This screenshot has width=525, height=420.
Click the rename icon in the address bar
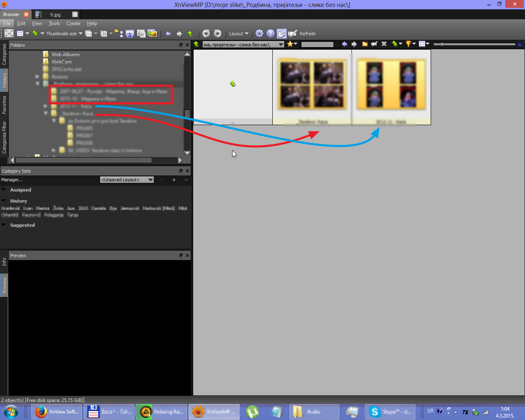coord(374,44)
